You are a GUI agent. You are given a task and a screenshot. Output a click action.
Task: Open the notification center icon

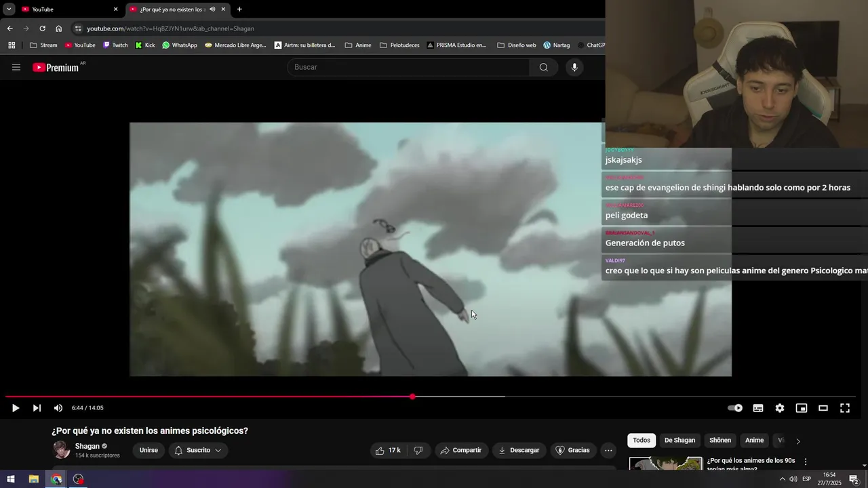(854, 479)
